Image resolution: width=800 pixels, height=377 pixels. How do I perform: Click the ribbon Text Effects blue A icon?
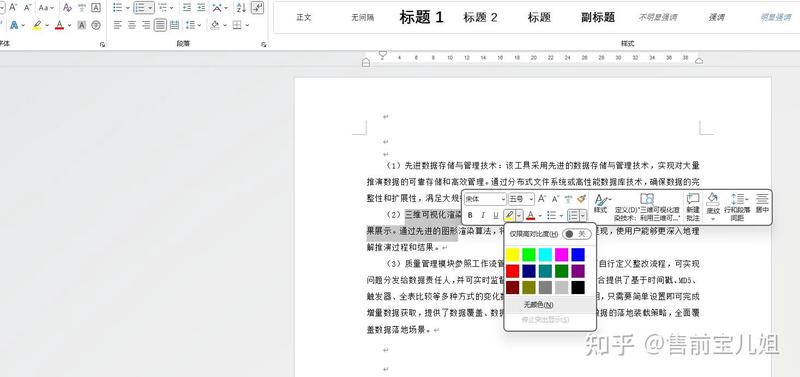tap(14, 25)
